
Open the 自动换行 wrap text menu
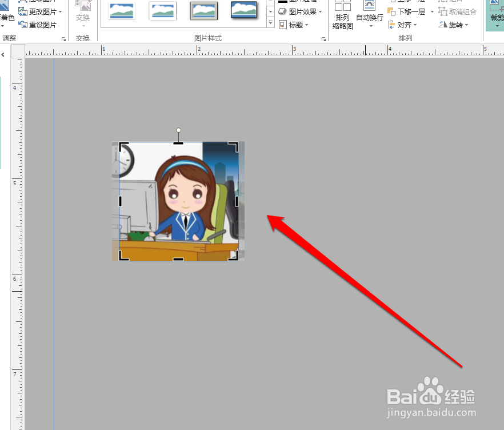[x=370, y=15]
